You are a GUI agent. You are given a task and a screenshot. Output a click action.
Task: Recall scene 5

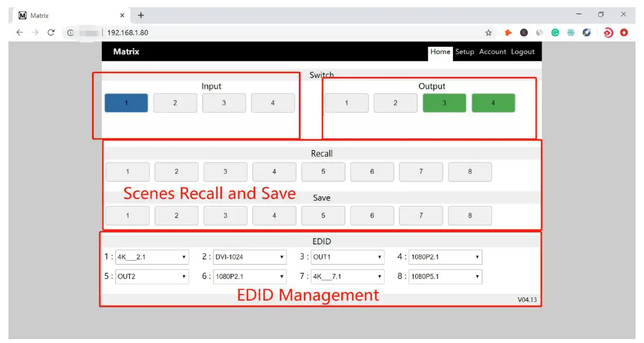[x=323, y=171]
